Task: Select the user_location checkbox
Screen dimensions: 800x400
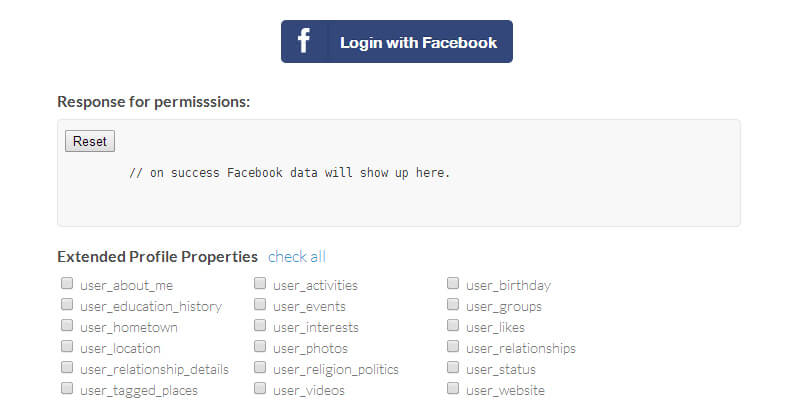Action: point(67,347)
